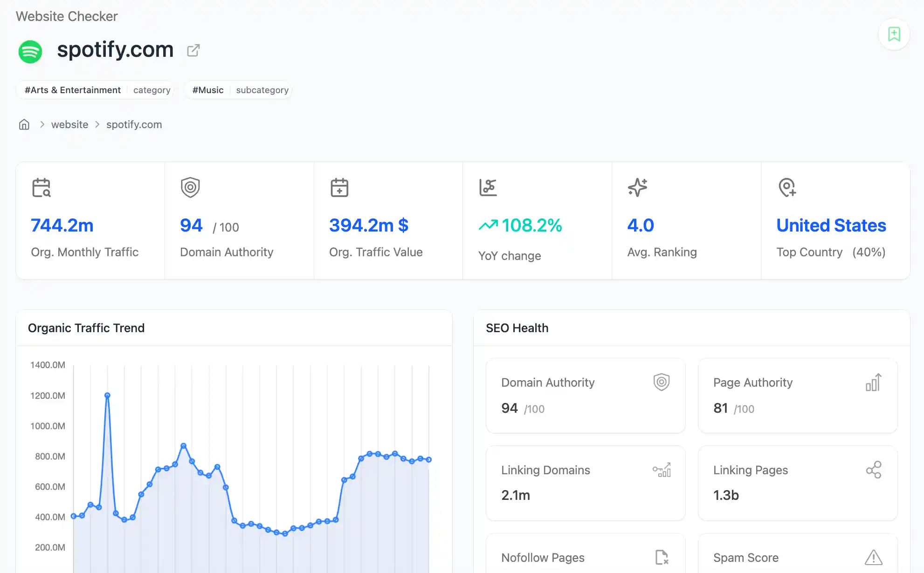The image size is (924, 573).
Task: Click the first data point on traffic chart
Action: pos(73,516)
